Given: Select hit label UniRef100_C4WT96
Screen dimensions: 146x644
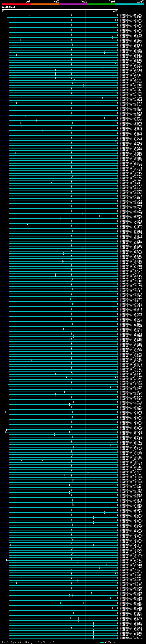Looking at the screenshot, I should 131,502.
